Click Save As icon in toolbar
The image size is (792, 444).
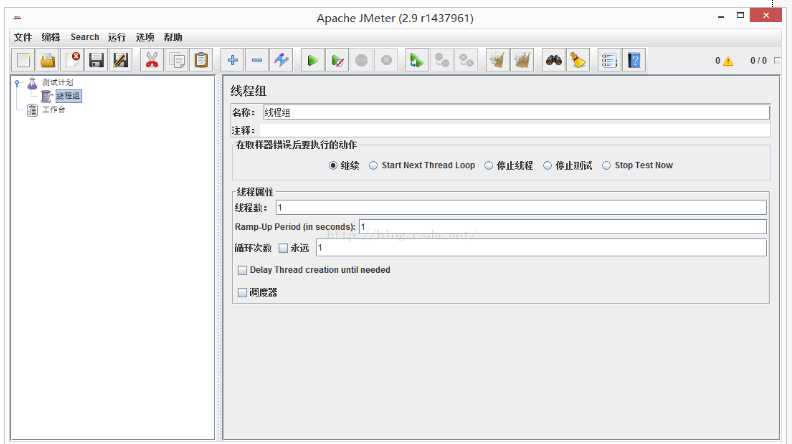pyautogui.click(x=120, y=61)
